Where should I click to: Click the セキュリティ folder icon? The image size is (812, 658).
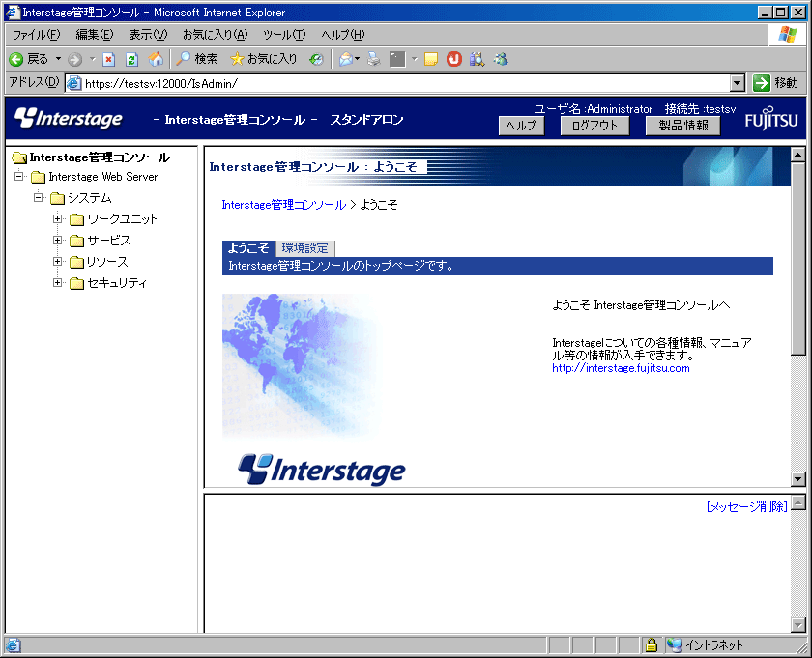pos(76,283)
